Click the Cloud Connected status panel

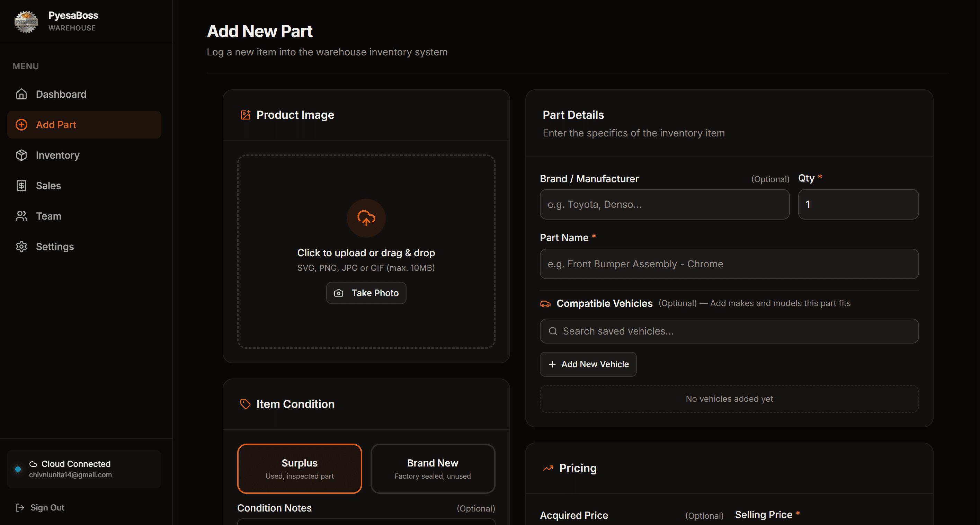[84, 469]
